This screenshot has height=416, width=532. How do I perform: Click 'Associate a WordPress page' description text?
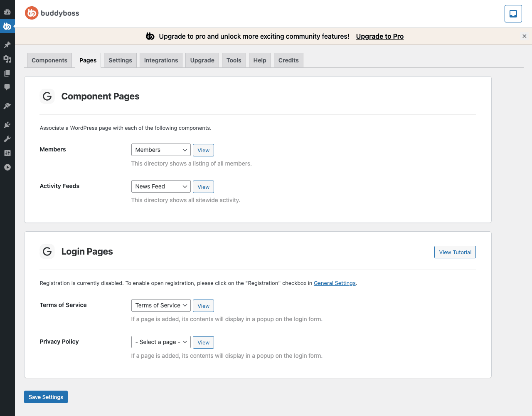point(126,128)
